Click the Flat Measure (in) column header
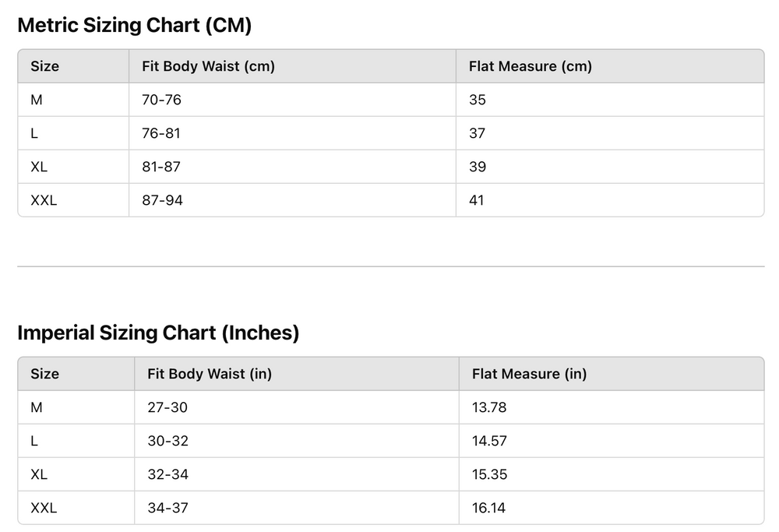 529,374
